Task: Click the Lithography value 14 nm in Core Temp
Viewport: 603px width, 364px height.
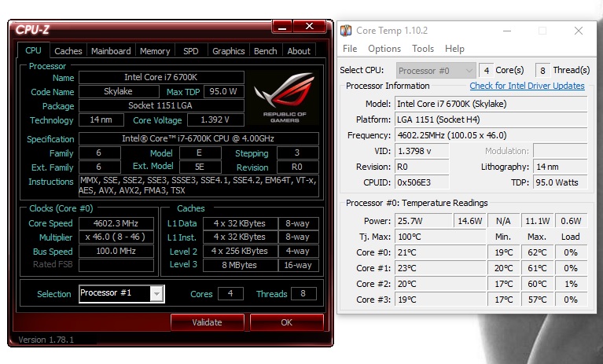Action: [561, 167]
